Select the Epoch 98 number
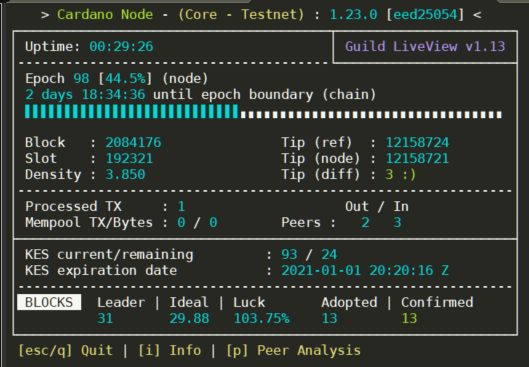This screenshot has width=529, height=367. point(81,79)
